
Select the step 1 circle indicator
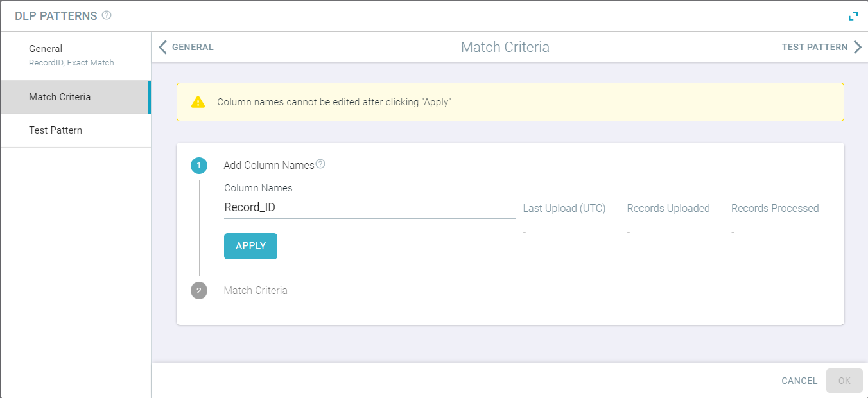[x=199, y=165]
